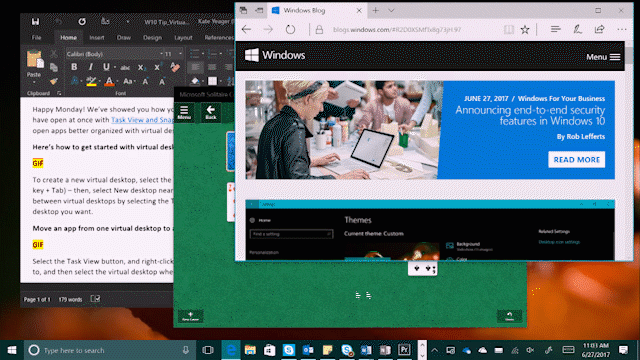Apply the yellow text highlight color

tap(91, 82)
